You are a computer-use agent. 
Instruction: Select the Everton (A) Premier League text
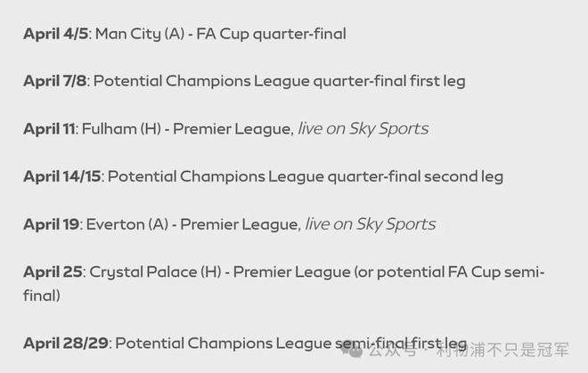192,224
